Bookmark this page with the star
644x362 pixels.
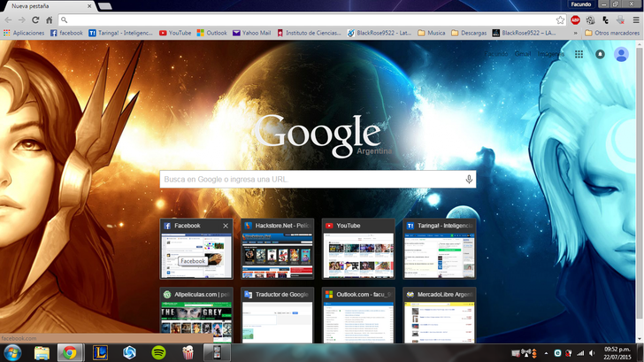tap(560, 19)
